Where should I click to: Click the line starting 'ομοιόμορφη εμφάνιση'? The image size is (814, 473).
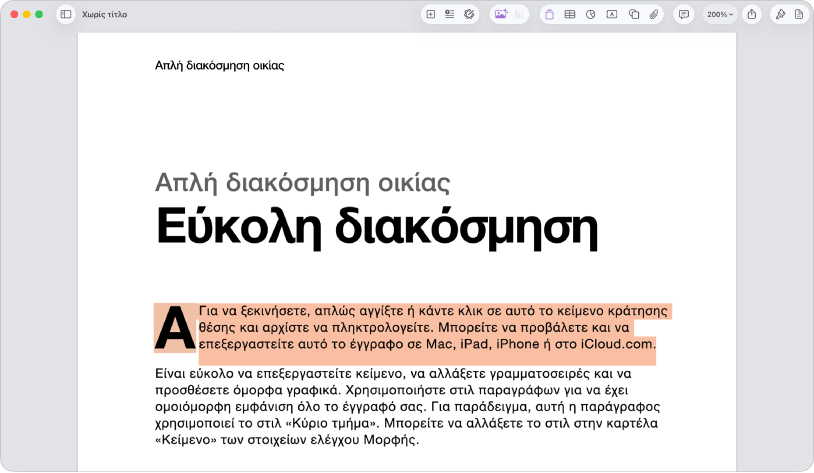click(x=408, y=407)
